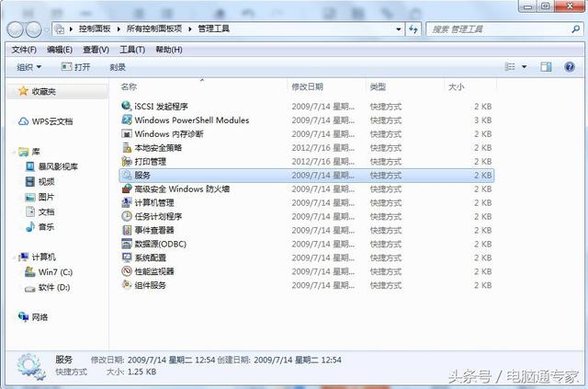Toggle the preview pane icon
588x389 pixels.
546,67
